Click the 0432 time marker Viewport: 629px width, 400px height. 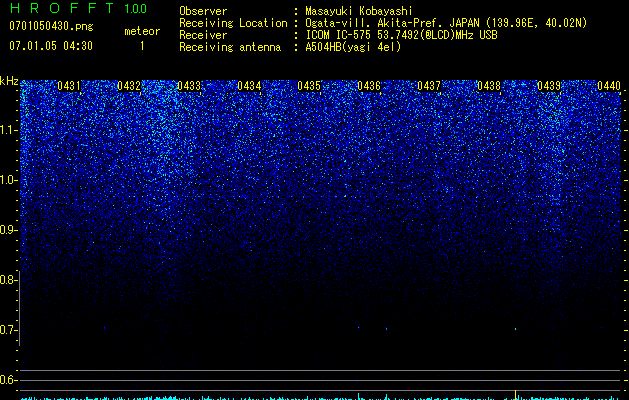pyautogui.click(x=129, y=86)
